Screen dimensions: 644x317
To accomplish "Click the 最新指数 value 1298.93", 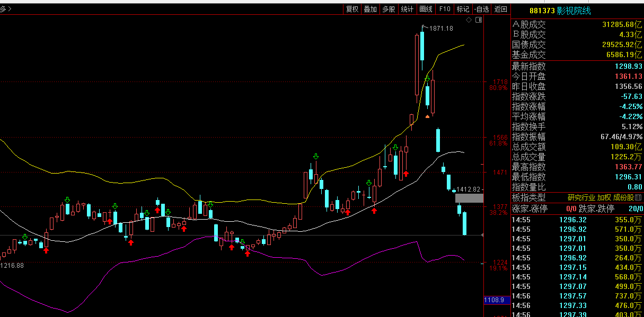I will [629, 67].
